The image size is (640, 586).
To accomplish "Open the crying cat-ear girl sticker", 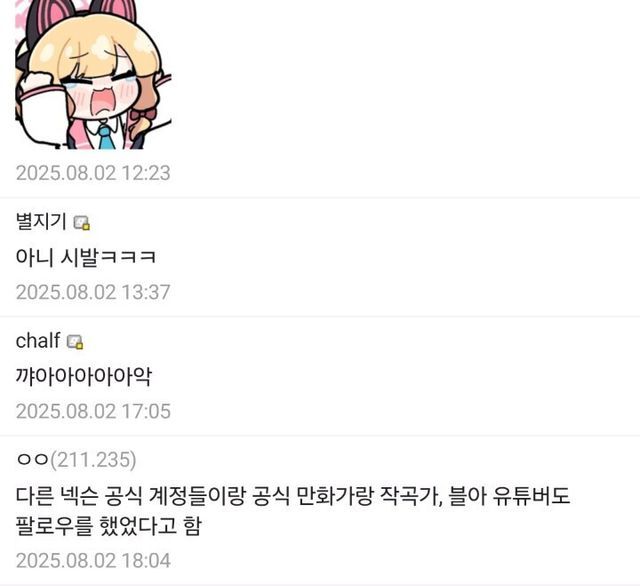I will pos(93,75).
